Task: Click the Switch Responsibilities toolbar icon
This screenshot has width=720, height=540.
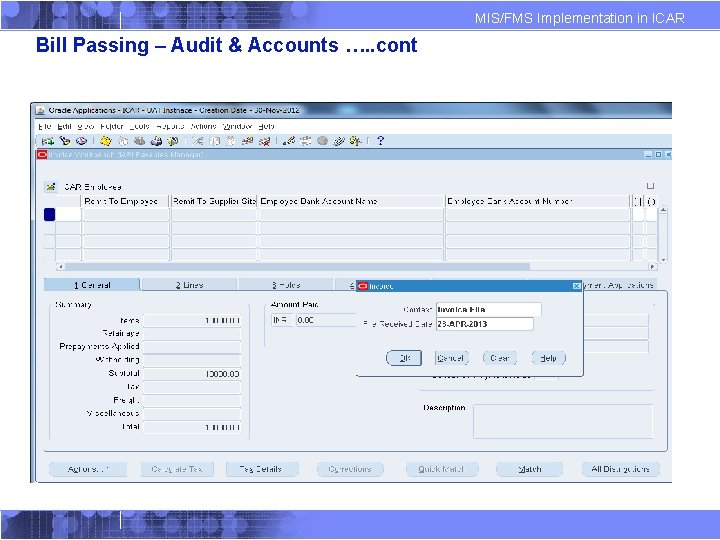Action: [x=140, y=141]
